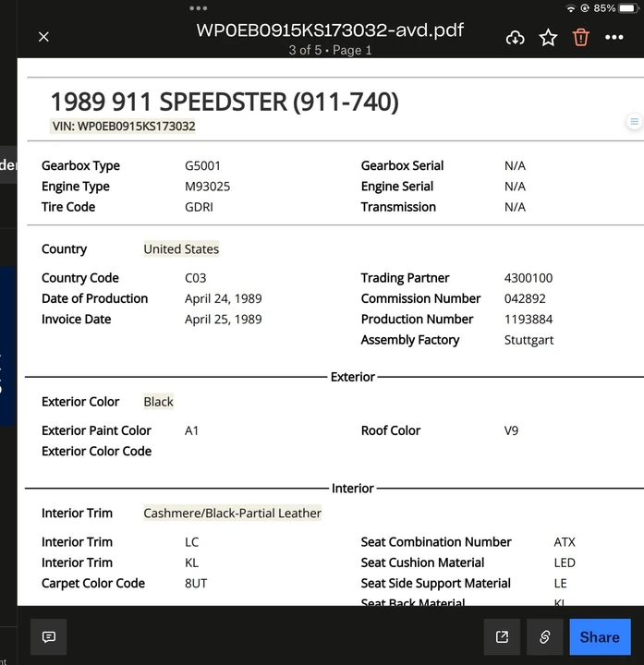The height and width of the screenshot is (665, 644).
Task: Tap the battery indicator in status bar
Action: point(628,8)
